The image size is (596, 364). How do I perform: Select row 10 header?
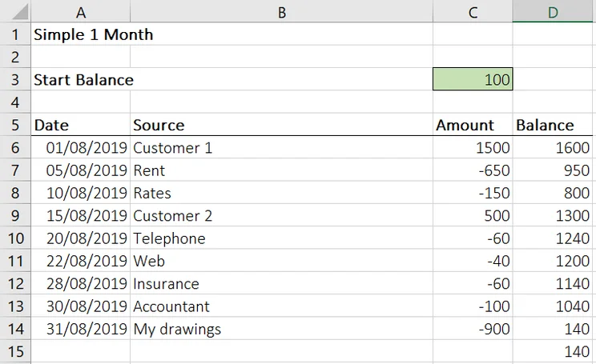(15, 238)
